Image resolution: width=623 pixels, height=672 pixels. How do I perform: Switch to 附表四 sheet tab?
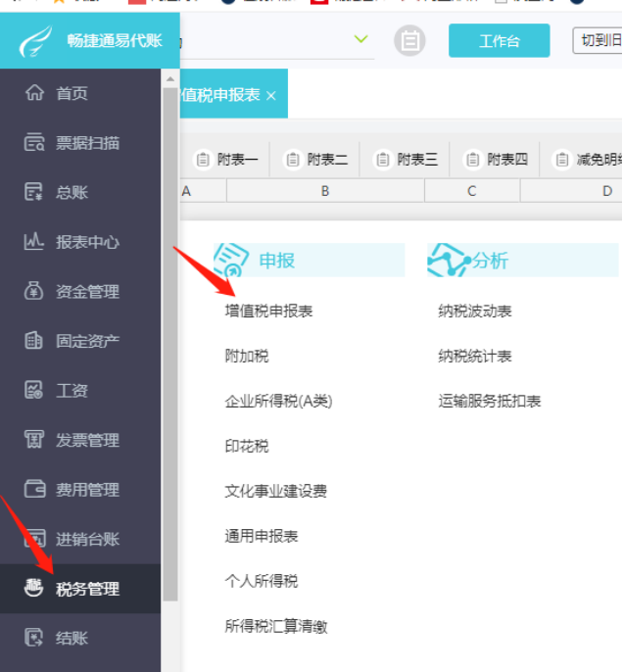[497, 160]
